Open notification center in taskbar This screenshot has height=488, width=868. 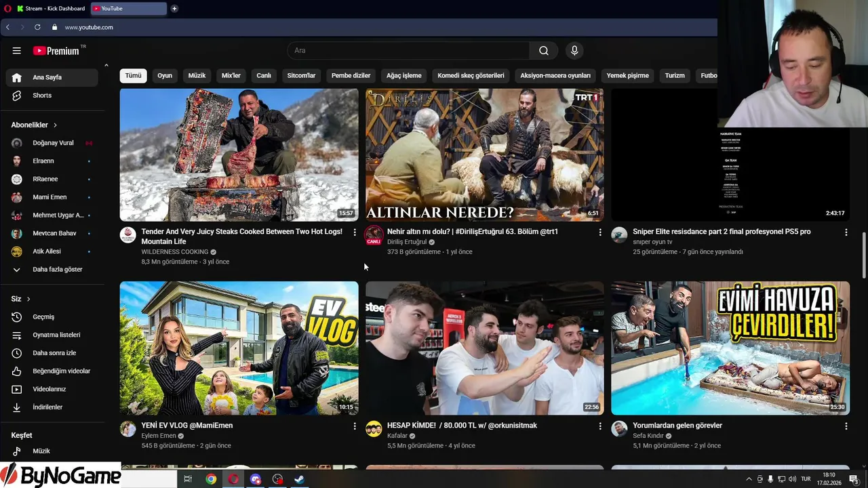tap(853, 479)
